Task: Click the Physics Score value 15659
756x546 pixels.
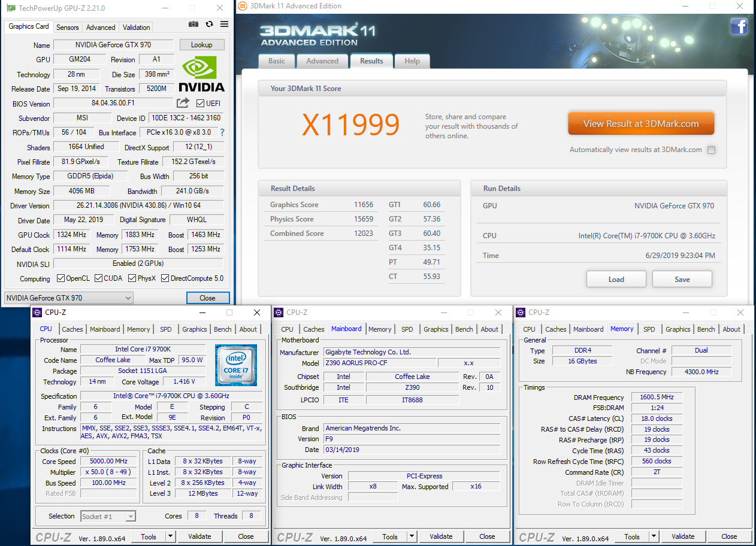Action: click(x=365, y=219)
